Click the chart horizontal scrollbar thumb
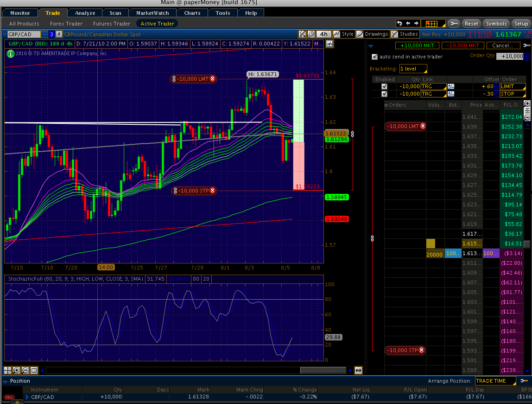 tap(323, 371)
